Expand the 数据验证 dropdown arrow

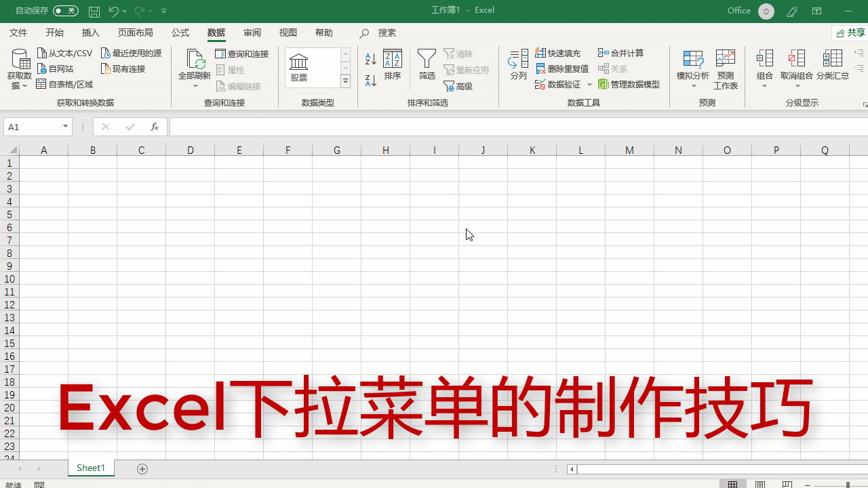589,84
